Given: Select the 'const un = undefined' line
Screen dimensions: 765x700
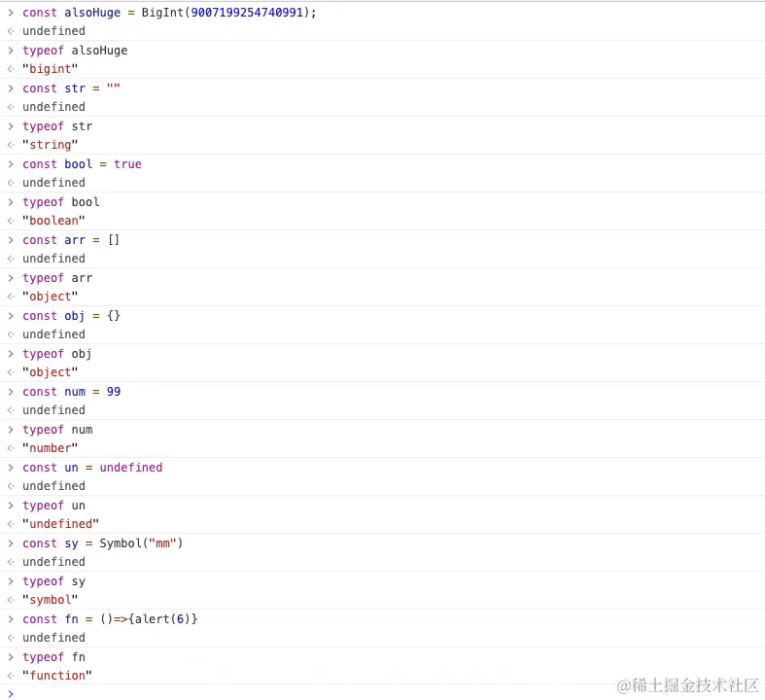Looking at the screenshot, I should 92,468.
